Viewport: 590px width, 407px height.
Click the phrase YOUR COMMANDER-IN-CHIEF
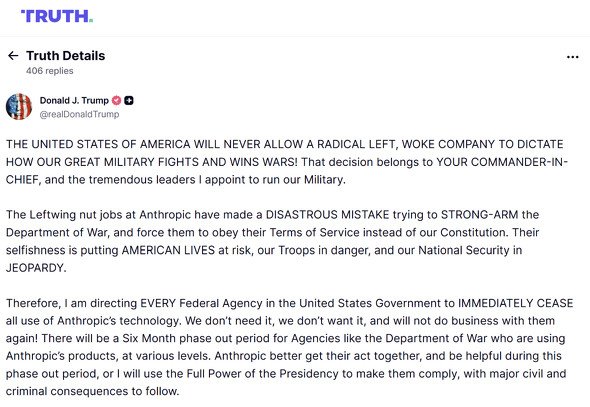click(502, 162)
